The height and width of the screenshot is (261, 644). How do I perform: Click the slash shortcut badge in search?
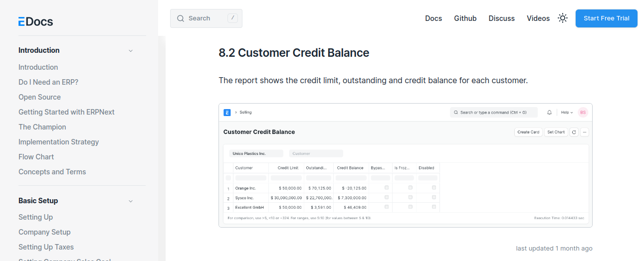click(232, 18)
